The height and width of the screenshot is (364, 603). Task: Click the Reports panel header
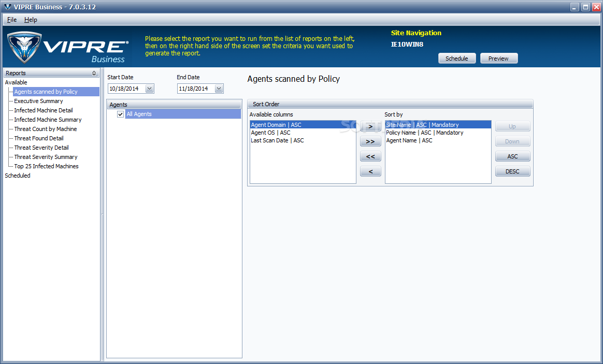(x=51, y=73)
